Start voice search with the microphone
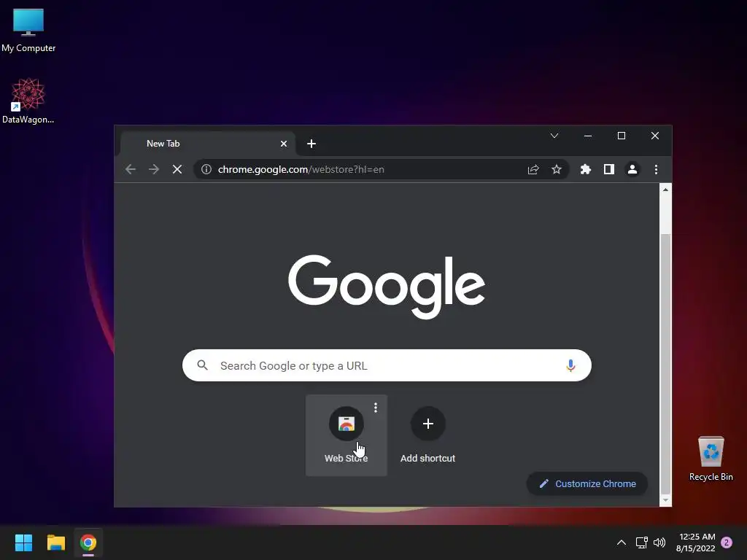This screenshot has height=560, width=747. (570, 365)
